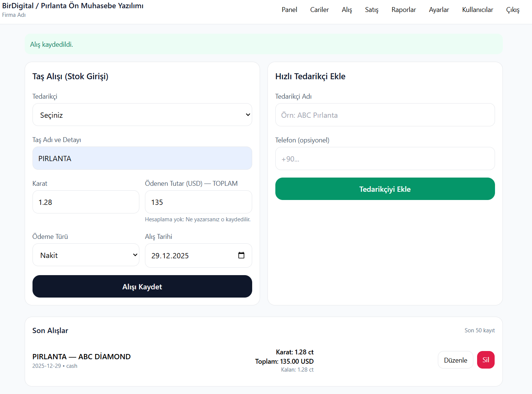Screen dimensions: 532x394
Task: Focus the Taş Adı ve Detayı field
Action: tap(142, 158)
